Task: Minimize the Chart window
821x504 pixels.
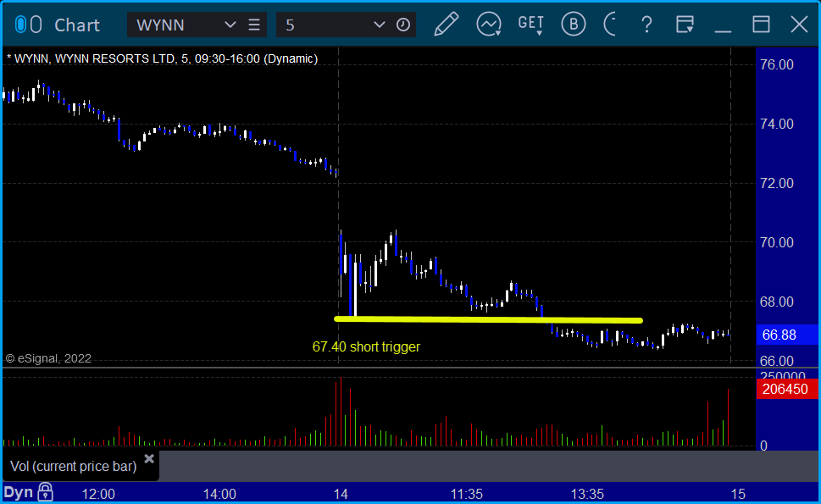Action: tap(723, 30)
